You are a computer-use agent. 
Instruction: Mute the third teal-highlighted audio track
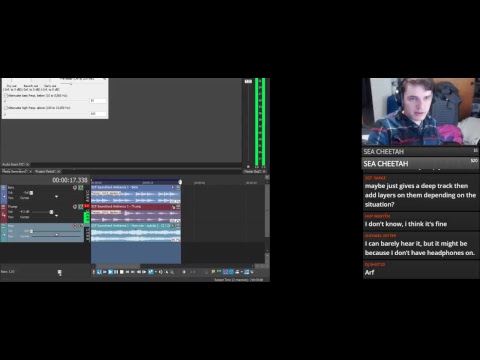click(x=75, y=226)
